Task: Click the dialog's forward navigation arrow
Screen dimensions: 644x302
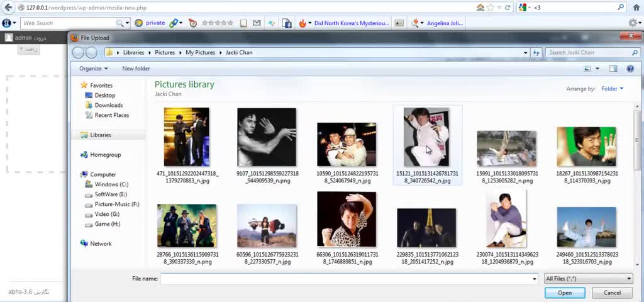Action: click(x=91, y=53)
